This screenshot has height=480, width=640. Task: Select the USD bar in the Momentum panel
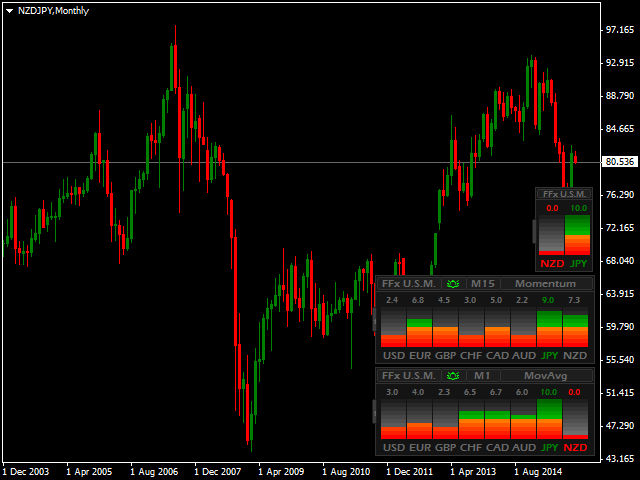392,328
